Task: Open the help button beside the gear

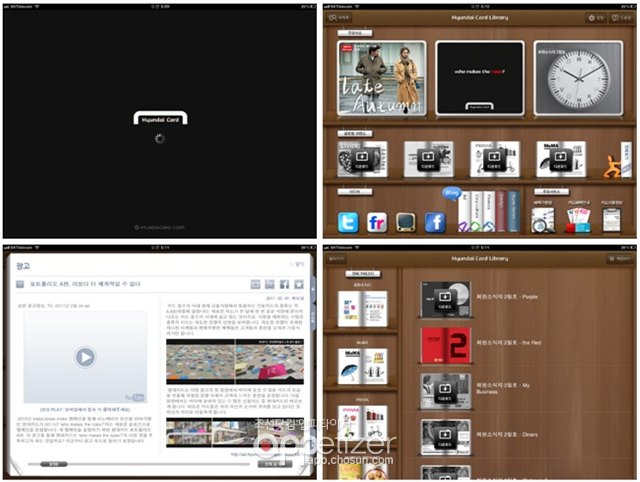Action: point(621,18)
